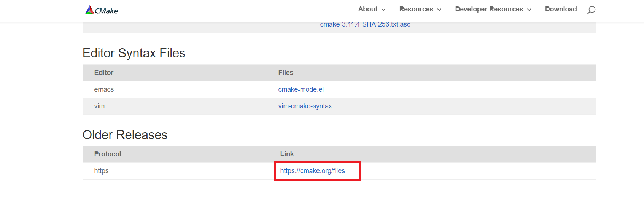This screenshot has height=197, width=644.
Task: Click the Older Releases heading
Action: tap(125, 135)
